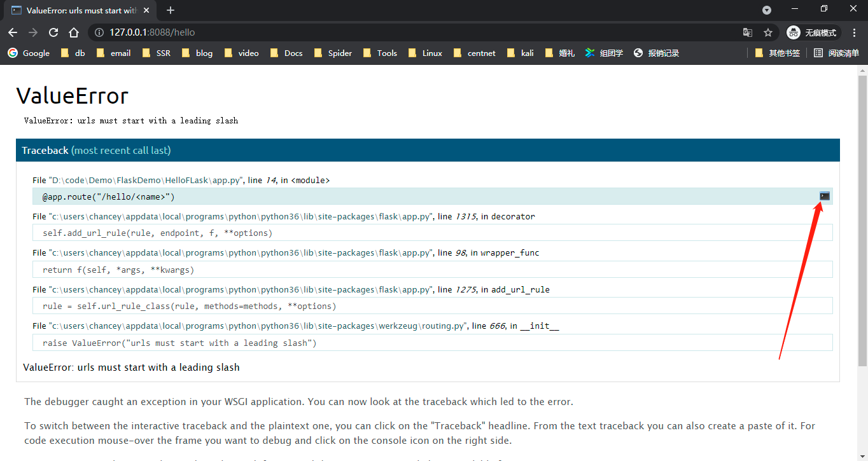Open the kali bookmark folder

[x=521, y=53]
